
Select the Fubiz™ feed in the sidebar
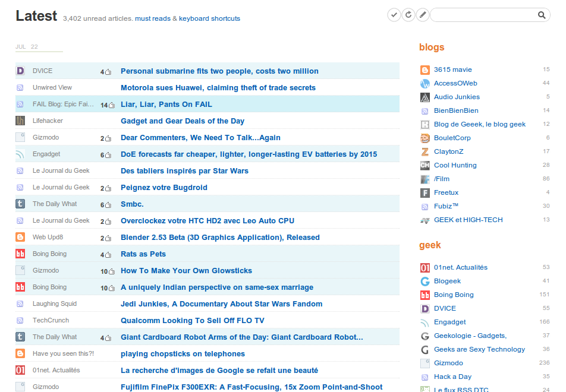(446, 206)
